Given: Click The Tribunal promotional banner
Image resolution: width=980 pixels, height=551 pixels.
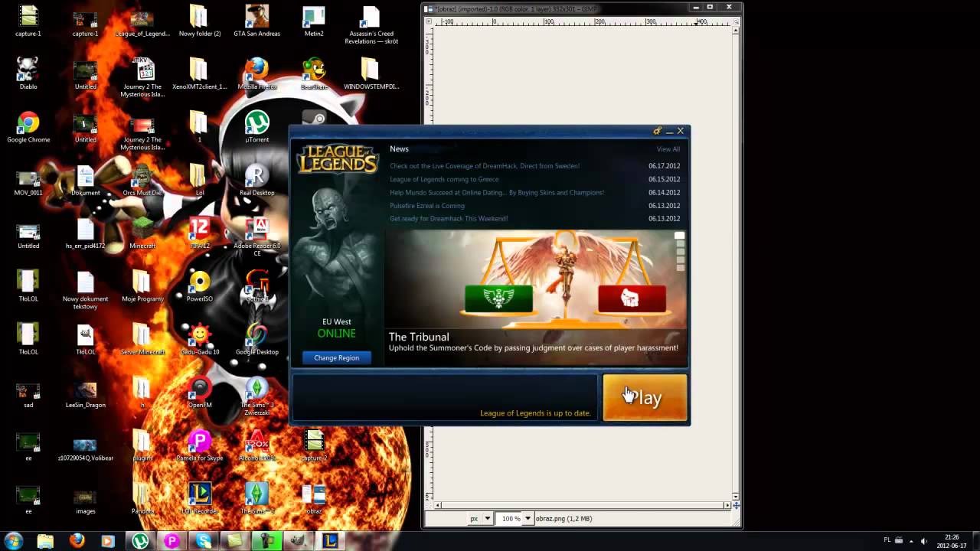Looking at the screenshot, I should point(535,298).
